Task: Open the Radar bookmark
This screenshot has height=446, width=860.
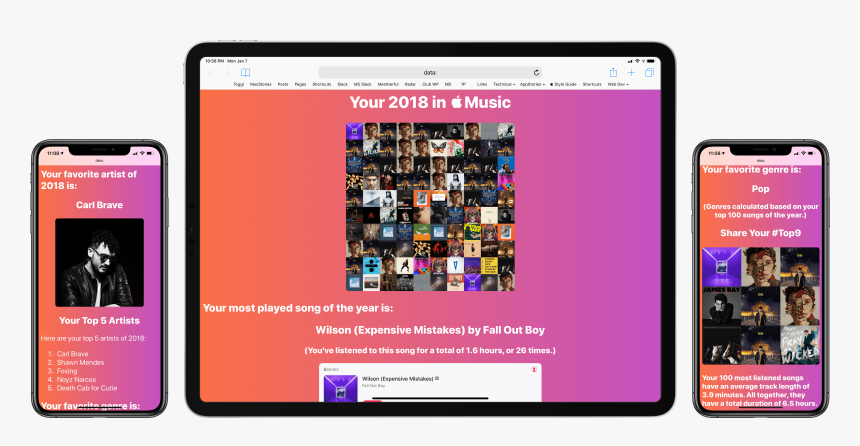Action: pos(410,84)
